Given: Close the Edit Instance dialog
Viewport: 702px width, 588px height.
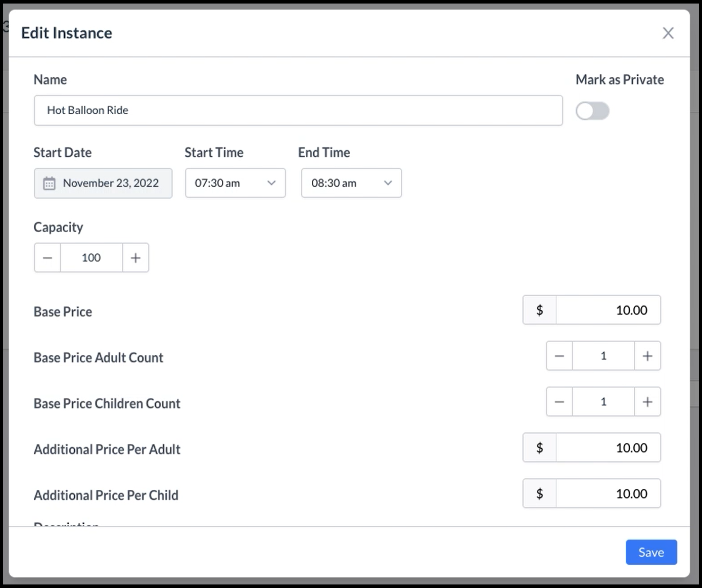Looking at the screenshot, I should point(668,33).
